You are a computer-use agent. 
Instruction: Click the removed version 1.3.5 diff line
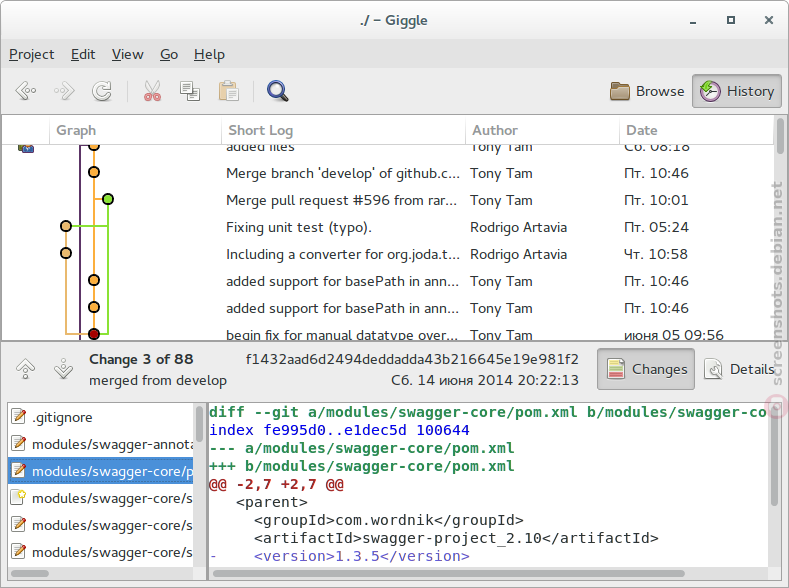pyautogui.click(x=340, y=556)
